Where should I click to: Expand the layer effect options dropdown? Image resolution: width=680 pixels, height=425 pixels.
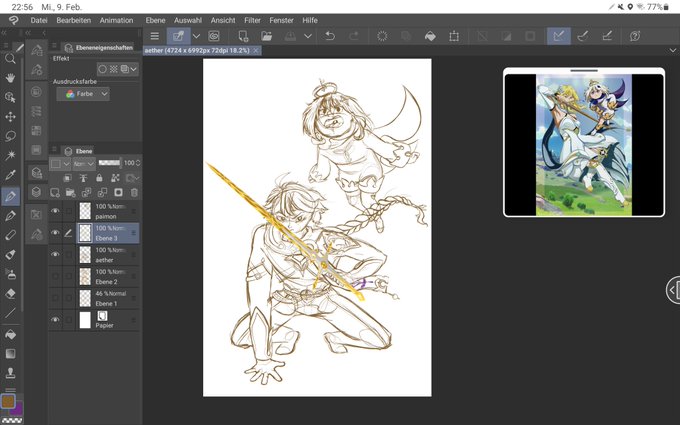[134, 69]
